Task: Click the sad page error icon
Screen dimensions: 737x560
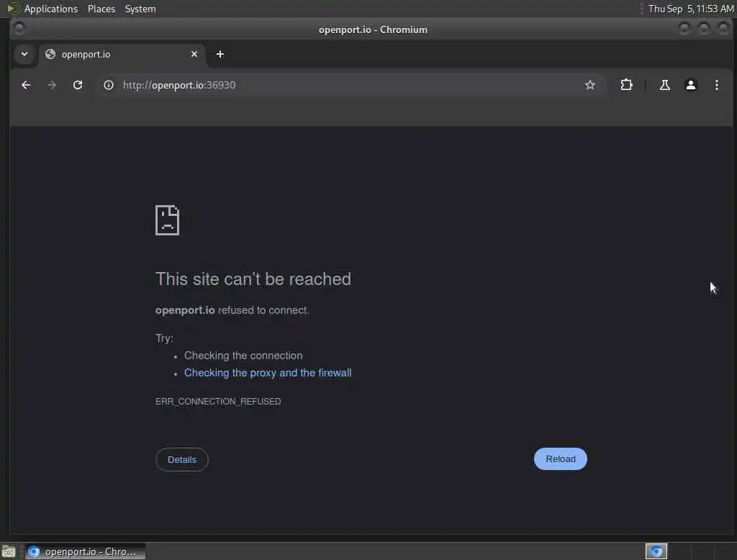Action: (x=167, y=220)
